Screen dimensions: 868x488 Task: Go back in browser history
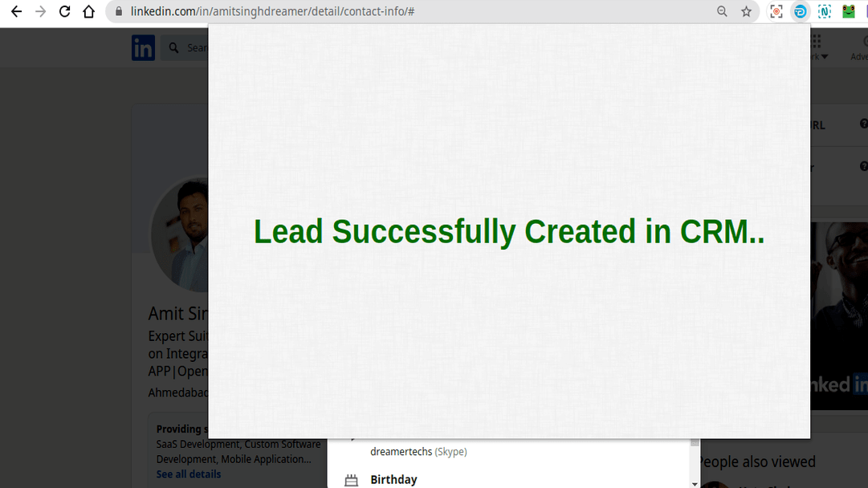point(17,11)
